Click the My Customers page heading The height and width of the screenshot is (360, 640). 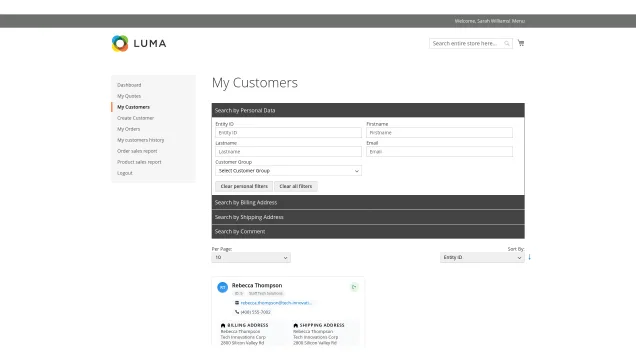click(x=255, y=83)
